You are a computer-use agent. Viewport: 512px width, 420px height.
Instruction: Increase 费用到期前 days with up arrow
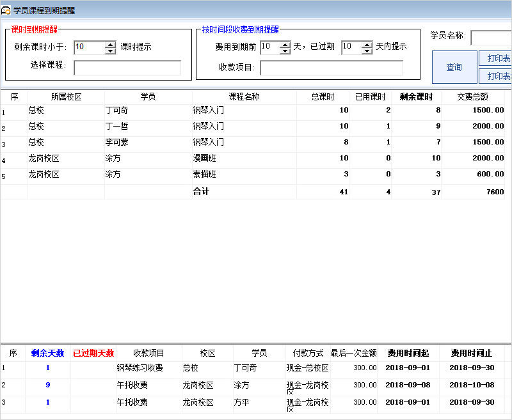285,45
